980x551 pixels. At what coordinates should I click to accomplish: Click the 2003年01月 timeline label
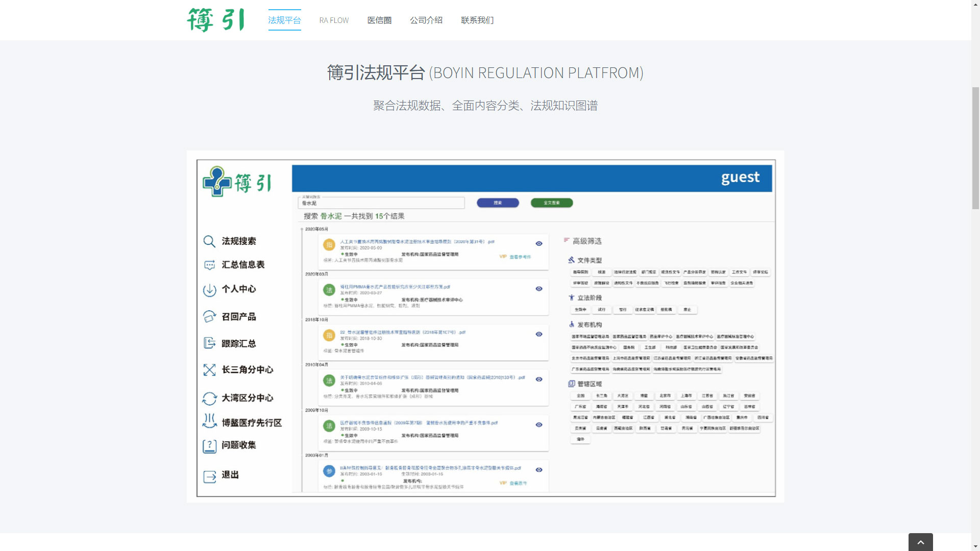point(316,455)
